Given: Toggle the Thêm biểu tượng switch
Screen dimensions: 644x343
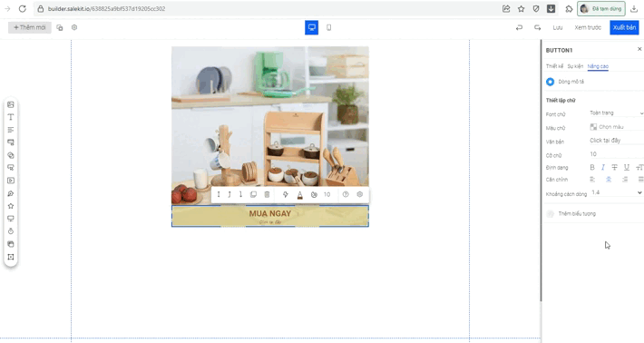Looking at the screenshot, I should click(551, 213).
